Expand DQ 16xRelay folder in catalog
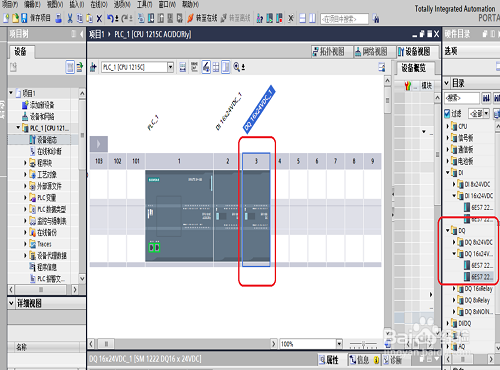 click(x=454, y=288)
